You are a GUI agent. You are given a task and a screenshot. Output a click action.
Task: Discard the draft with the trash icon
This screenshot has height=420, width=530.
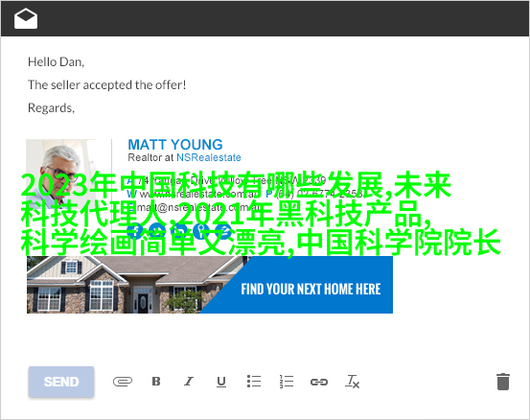pyautogui.click(x=503, y=382)
